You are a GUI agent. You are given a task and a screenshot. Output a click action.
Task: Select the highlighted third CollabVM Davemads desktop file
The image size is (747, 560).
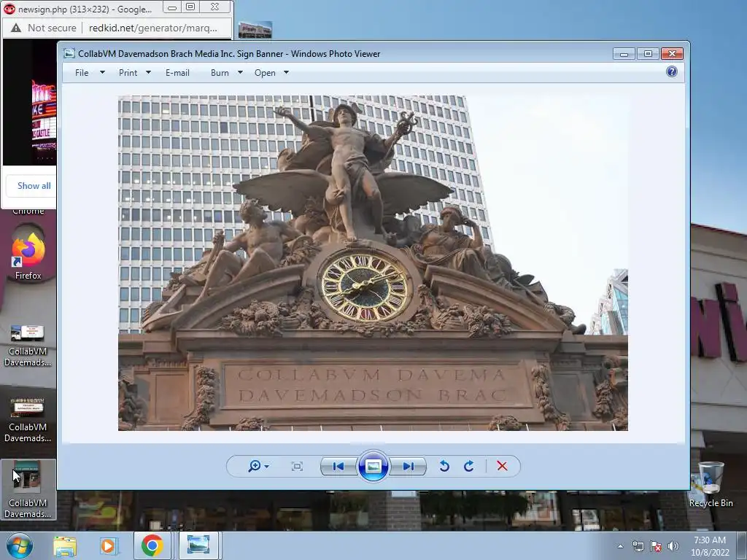[x=28, y=489]
